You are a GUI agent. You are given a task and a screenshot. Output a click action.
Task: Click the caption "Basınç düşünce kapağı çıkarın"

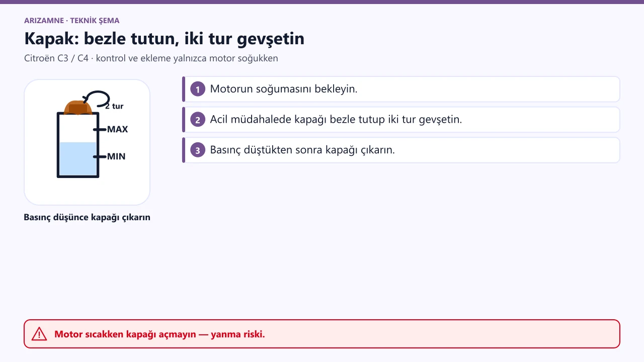tap(87, 218)
